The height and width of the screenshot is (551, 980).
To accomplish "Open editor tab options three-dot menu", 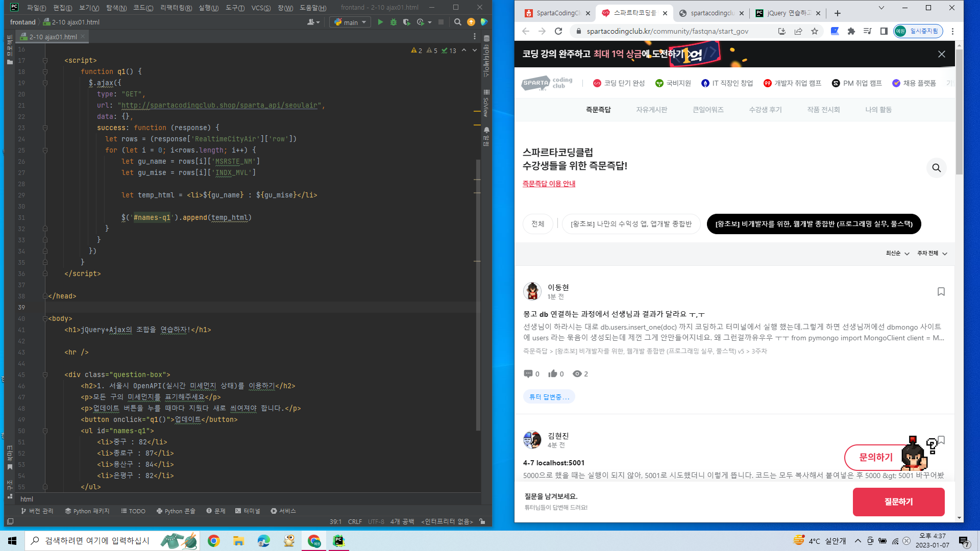I will (475, 37).
